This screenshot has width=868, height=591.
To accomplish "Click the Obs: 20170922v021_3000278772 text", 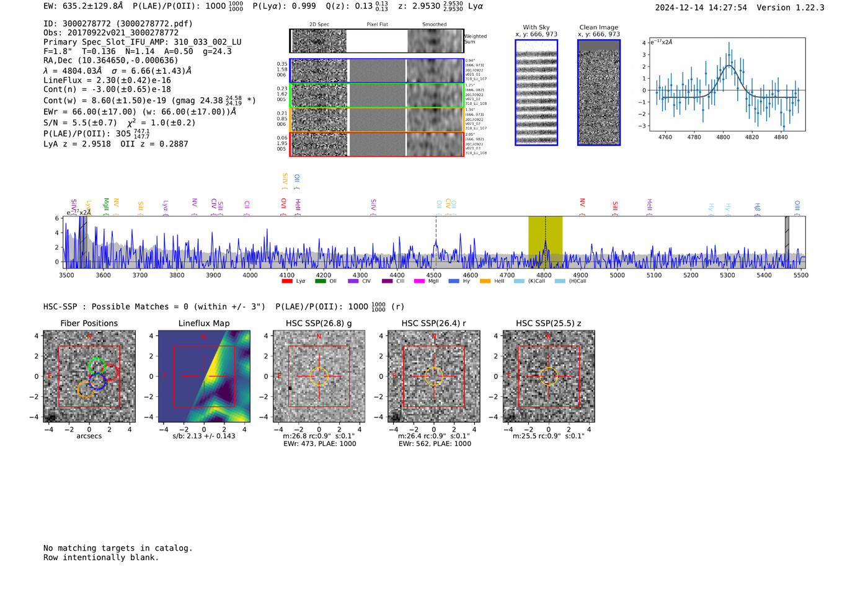I will [111, 33].
